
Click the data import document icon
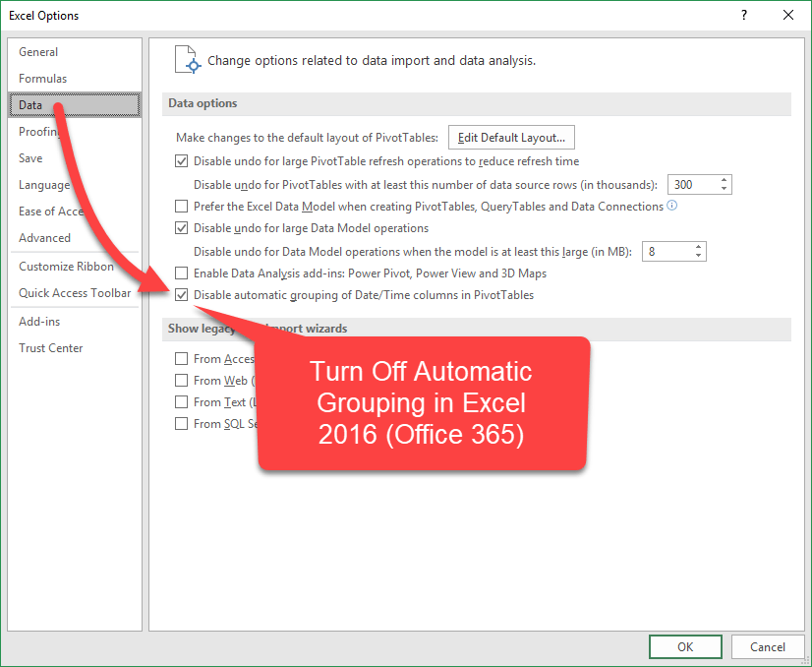(188, 60)
